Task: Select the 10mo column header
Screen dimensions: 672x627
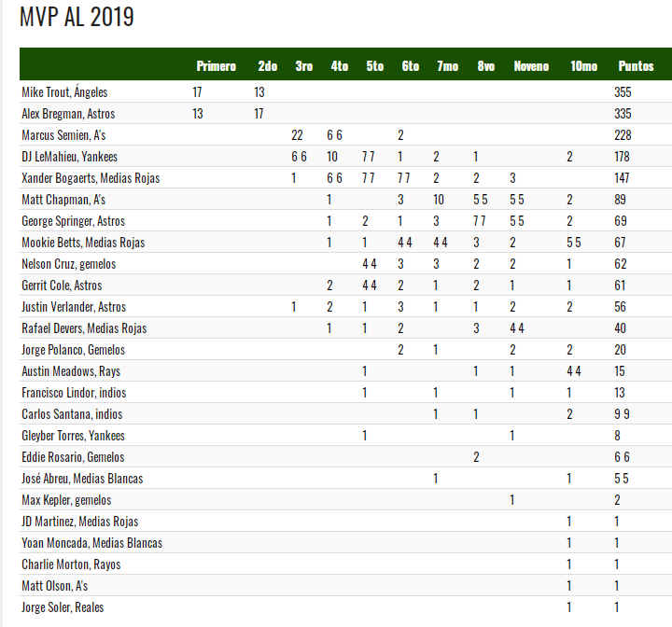Action: coord(583,66)
